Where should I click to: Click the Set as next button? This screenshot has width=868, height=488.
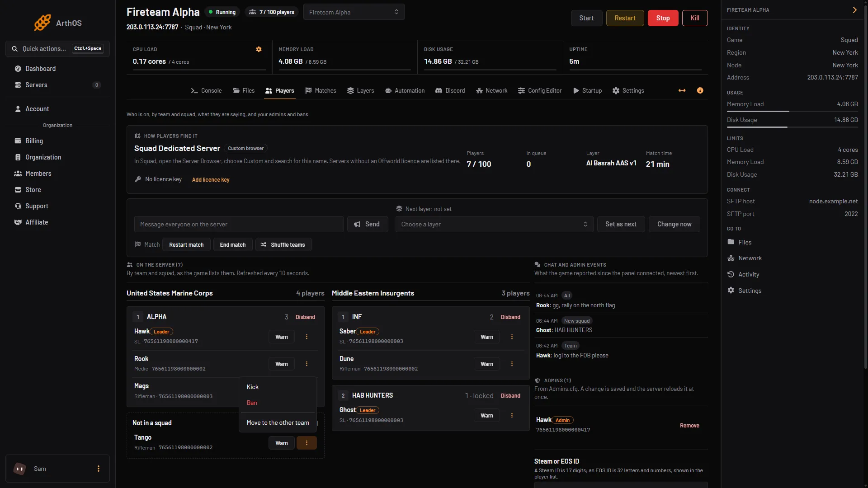pos(621,224)
